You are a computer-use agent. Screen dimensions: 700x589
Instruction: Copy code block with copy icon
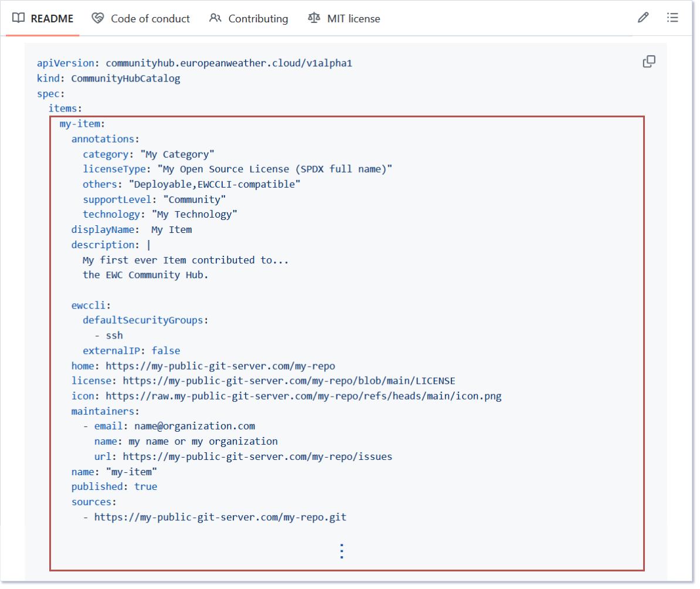[x=648, y=62]
